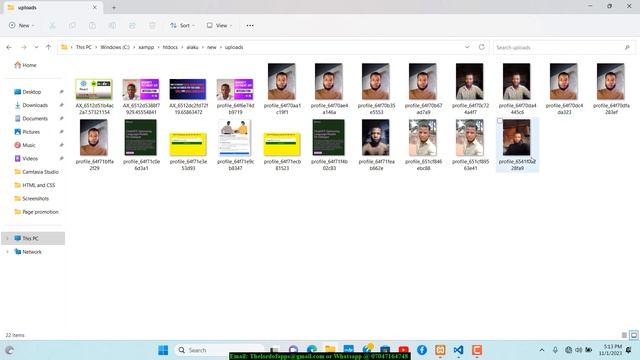Show hidden system tray icons
This screenshot has height=360, width=640.
pos(542,350)
